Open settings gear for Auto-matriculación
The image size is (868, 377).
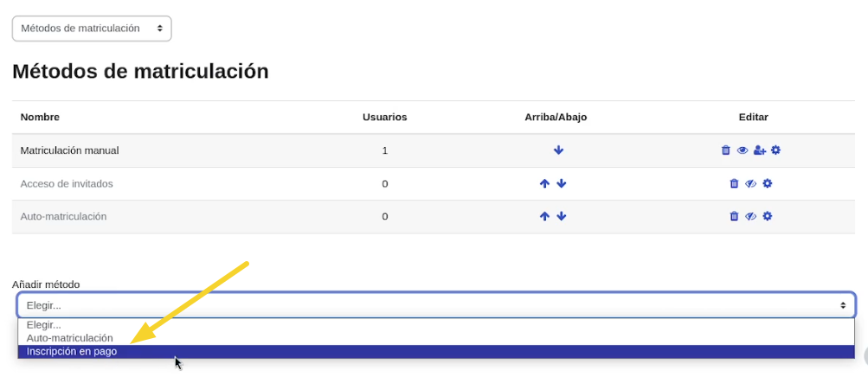point(768,216)
